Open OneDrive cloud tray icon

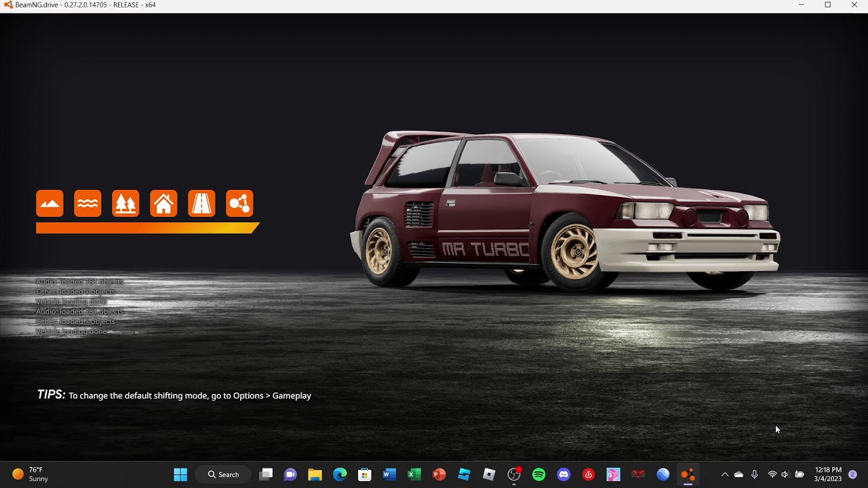point(739,474)
